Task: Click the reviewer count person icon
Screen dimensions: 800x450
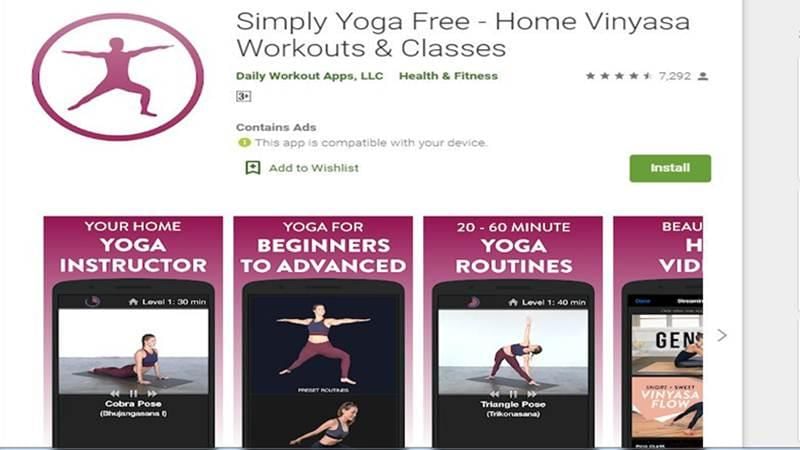Action: click(703, 76)
